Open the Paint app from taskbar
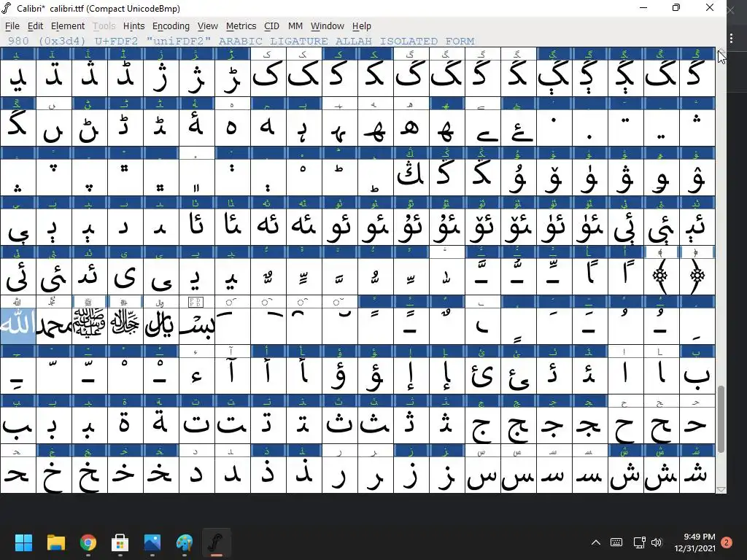747x560 pixels. (185, 542)
